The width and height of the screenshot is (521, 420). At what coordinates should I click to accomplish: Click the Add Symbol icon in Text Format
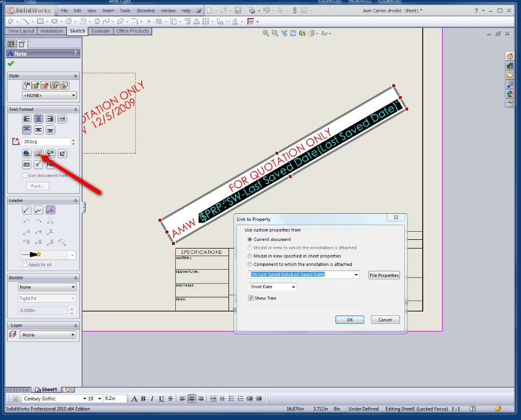pos(50,154)
